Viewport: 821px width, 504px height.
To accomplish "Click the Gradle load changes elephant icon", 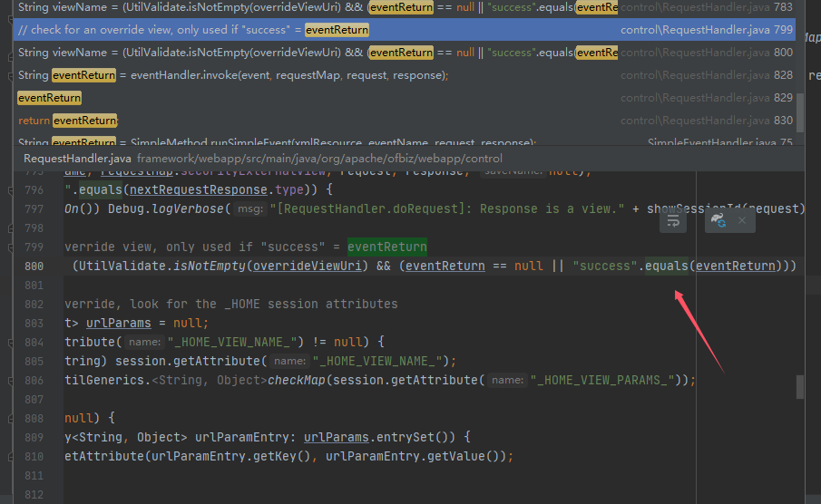I will (x=718, y=220).
